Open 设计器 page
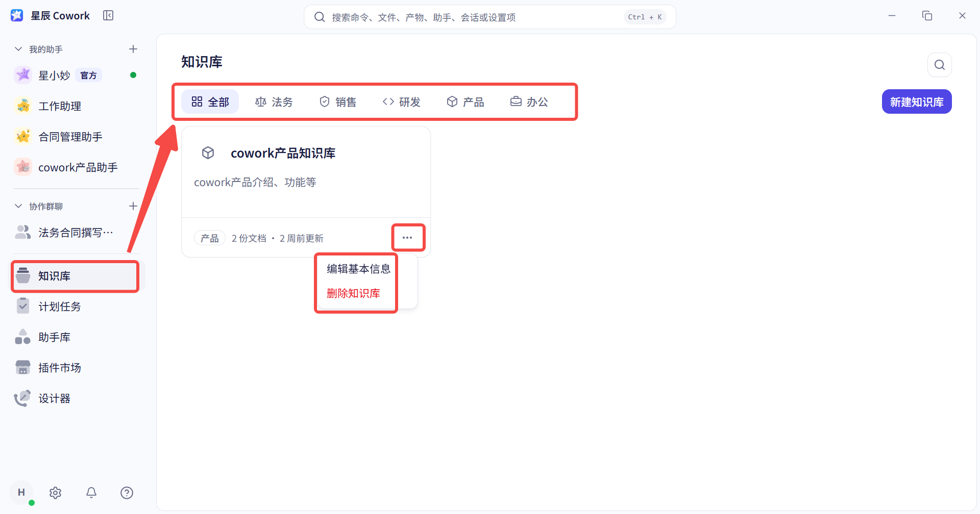980x514 pixels. coord(77,398)
